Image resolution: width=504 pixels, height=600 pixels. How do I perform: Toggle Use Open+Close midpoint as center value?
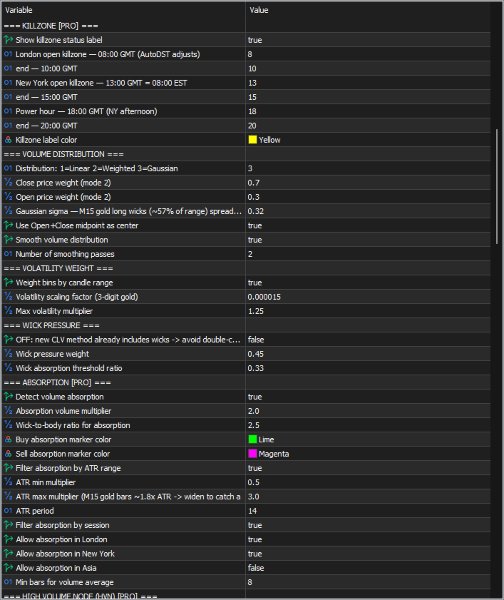click(x=255, y=225)
